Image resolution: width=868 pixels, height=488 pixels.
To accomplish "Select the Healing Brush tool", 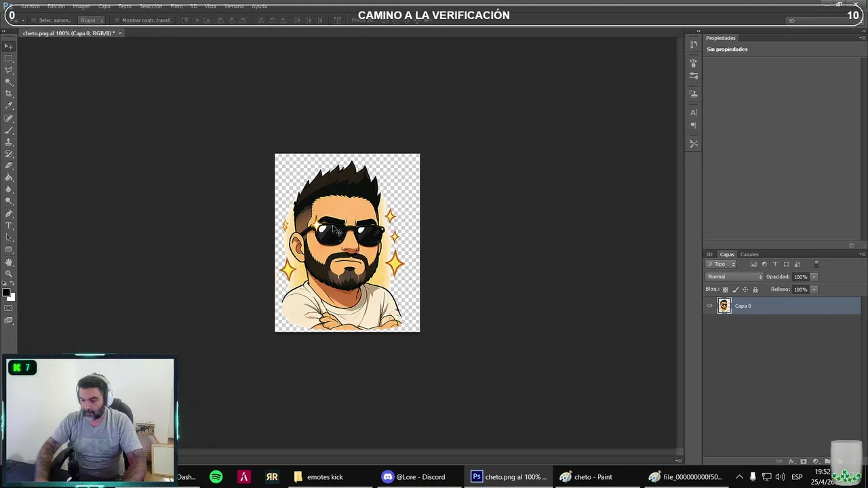I will click(x=9, y=119).
